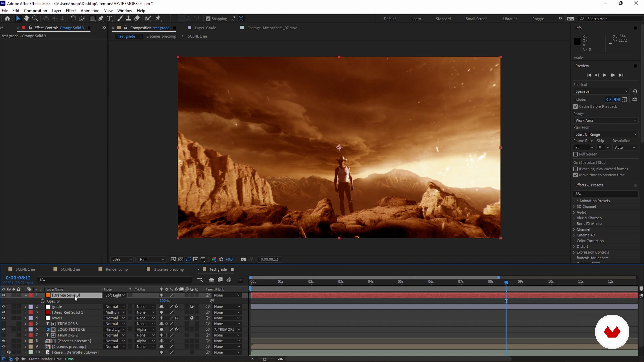The height and width of the screenshot is (362, 644).
Task: Open Orange Solid 3 blend mode dropdown
Action: click(115, 295)
